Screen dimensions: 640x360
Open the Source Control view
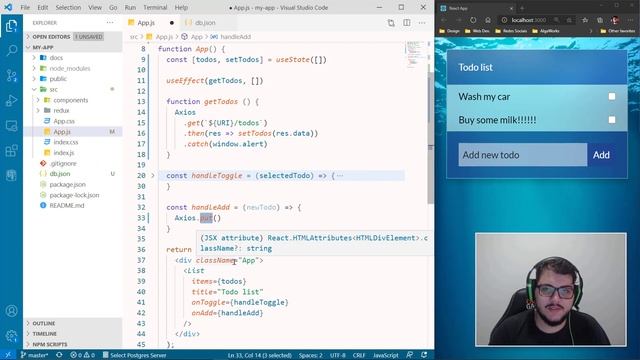point(11,76)
